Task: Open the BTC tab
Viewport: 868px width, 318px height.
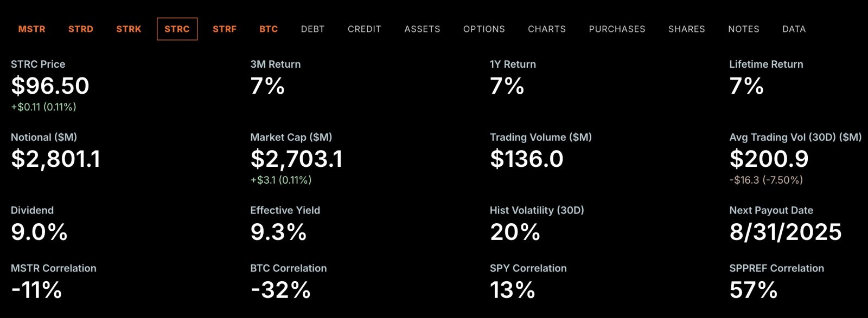Action: click(x=269, y=29)
